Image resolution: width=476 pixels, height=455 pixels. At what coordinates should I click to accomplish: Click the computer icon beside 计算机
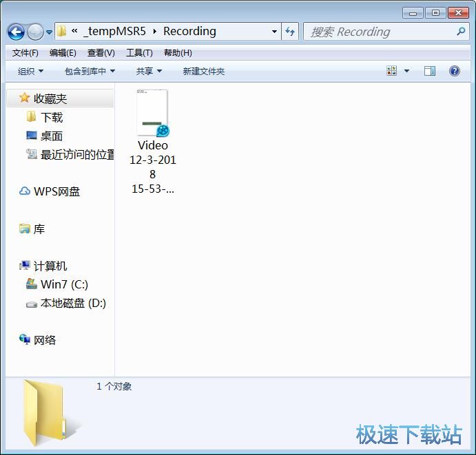tap(25, 266)
